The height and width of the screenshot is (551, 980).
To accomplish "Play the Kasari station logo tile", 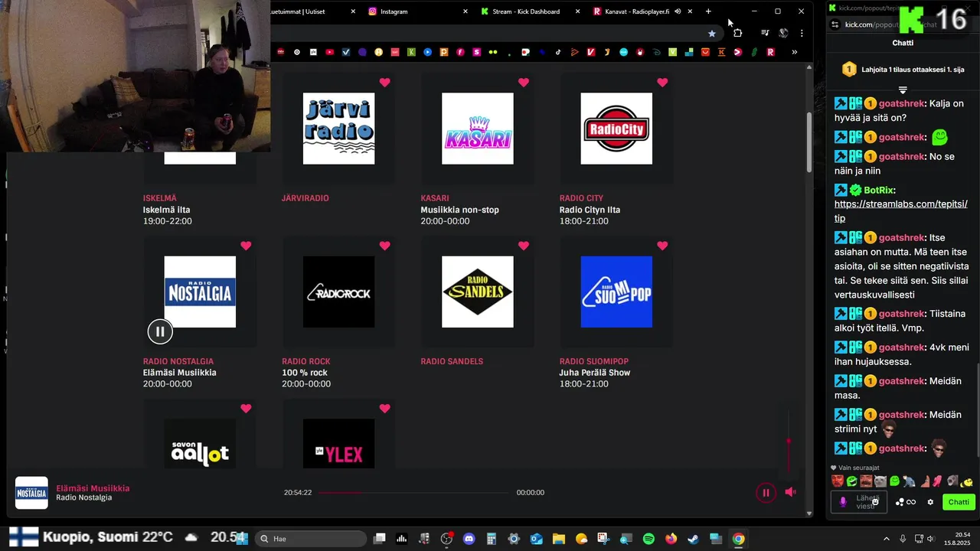I will click(478, 129).
